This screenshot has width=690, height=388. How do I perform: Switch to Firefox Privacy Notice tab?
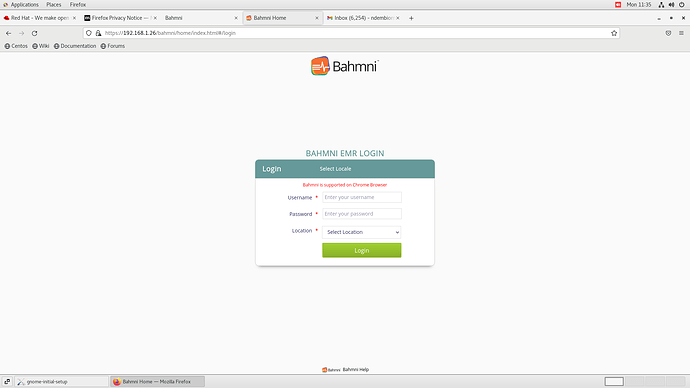(121, 18)
